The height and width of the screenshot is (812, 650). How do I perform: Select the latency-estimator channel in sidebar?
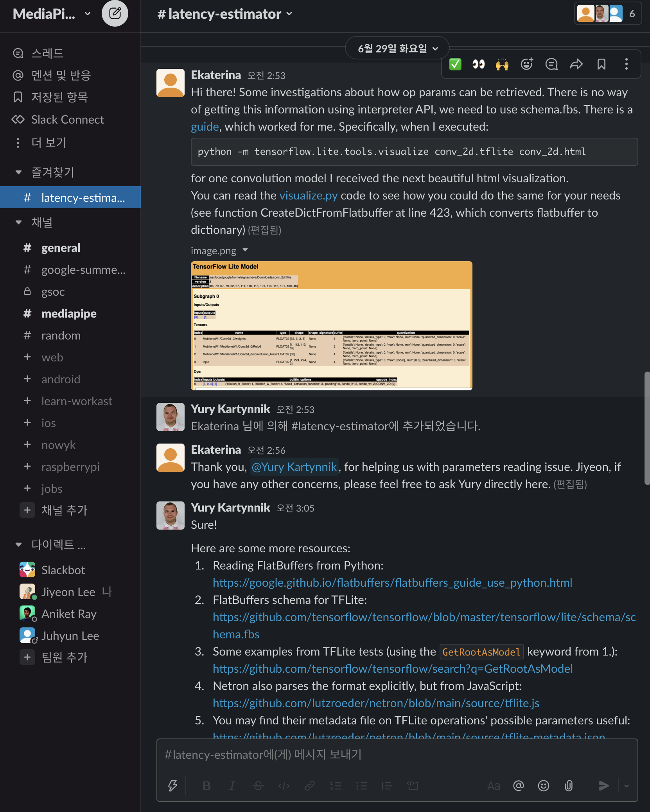click(70, 198)
